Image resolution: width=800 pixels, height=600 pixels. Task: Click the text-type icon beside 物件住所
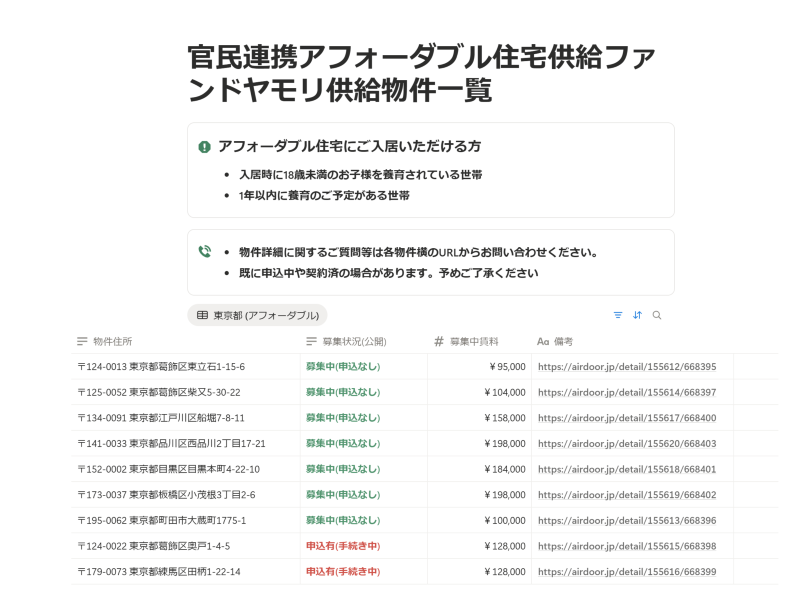pos(82,341)
